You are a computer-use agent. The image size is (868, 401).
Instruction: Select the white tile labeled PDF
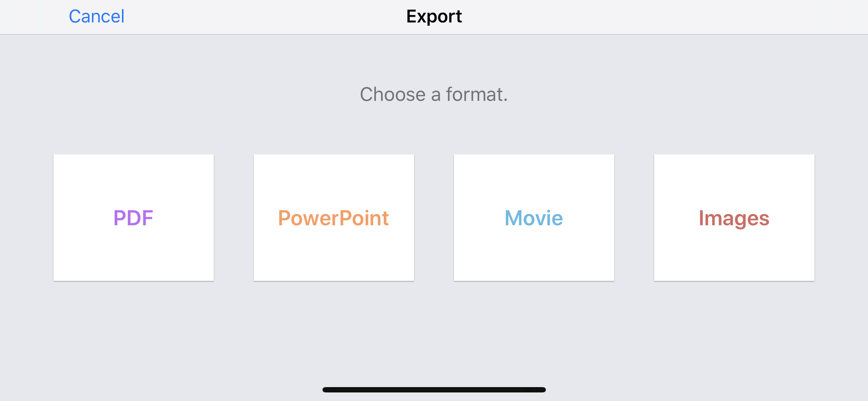tap(134, 217)
